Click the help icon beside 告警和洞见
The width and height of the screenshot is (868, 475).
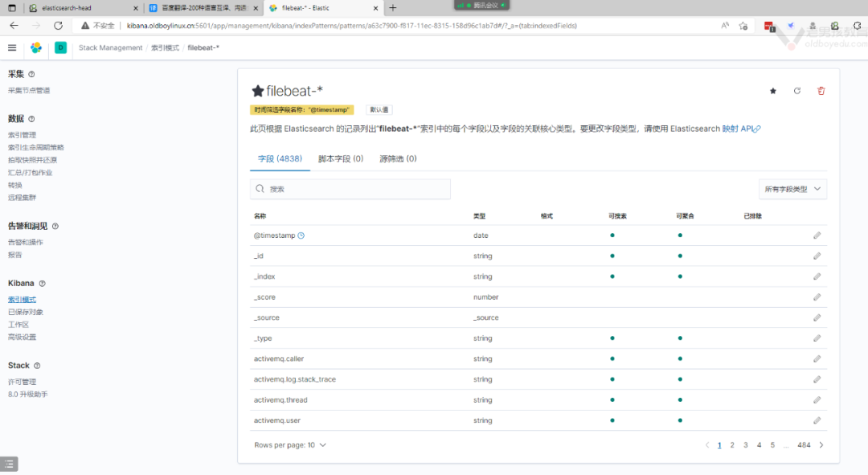click(55, 227)
